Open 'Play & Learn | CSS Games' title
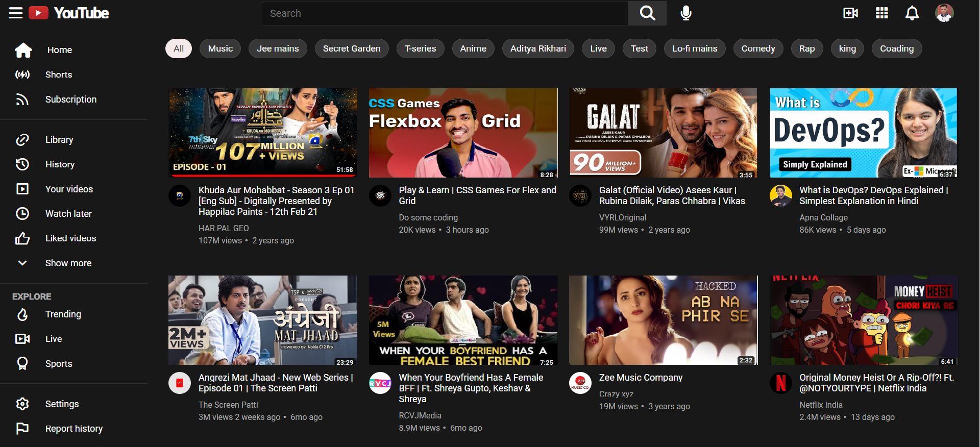 point(477,195)
